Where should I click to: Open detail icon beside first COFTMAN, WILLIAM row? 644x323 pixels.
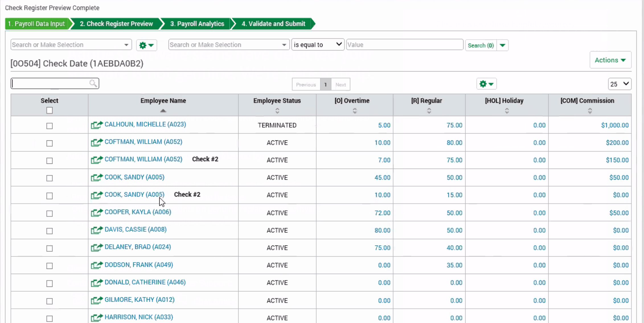97,142
